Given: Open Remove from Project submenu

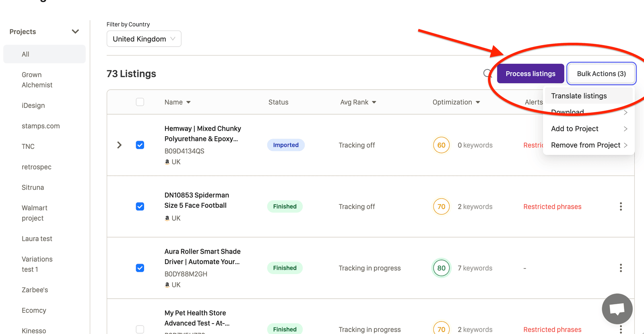Looking at the screenshot, I should click(x=589, y=145).
